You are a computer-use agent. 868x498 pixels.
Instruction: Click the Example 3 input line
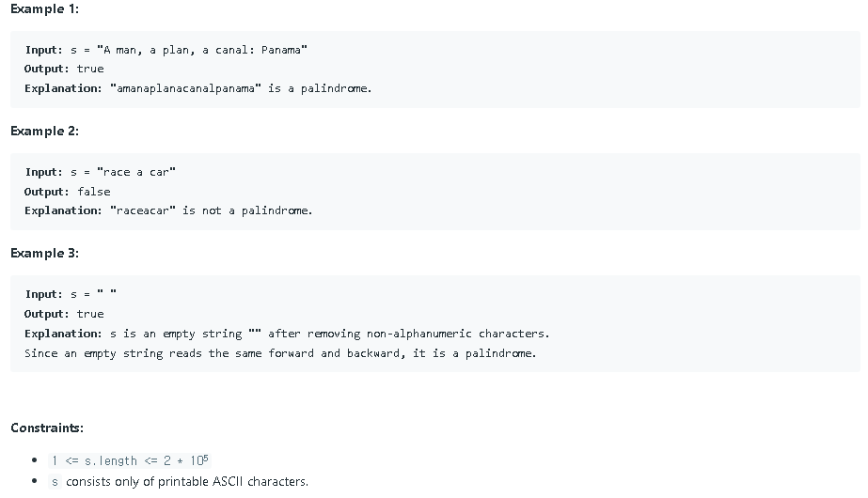(71, 294)
